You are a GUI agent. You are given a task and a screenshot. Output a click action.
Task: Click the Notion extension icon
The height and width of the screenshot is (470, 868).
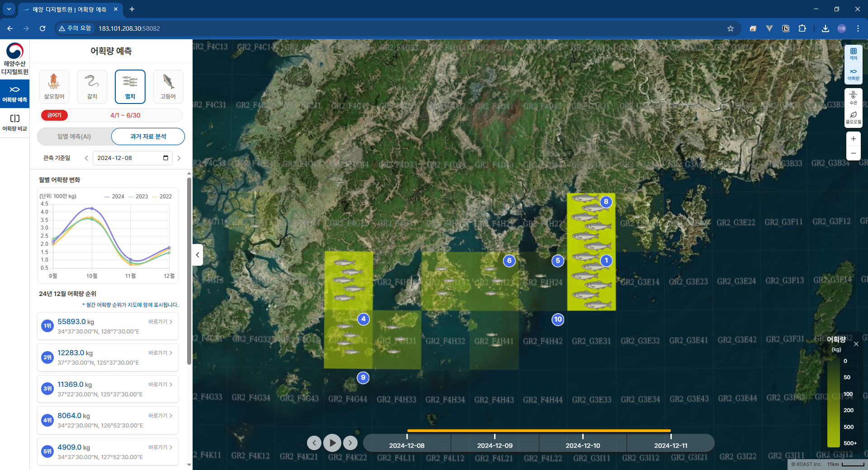tap(786, 28)
